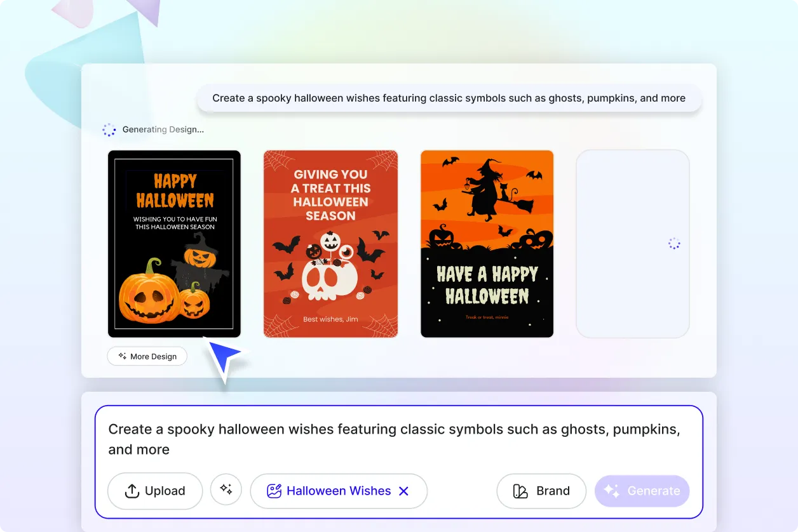Click the Generate sparkle icon
Screen dimensions: 798x532
pos(611,491)
